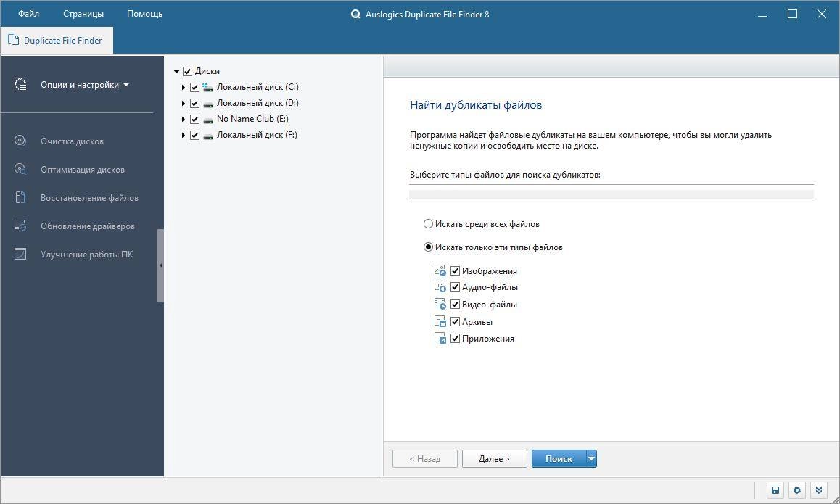The image size is (840, 504).
Task: Click the Восстановление файлов icon
Action: pyautogui.click(x=20, y=198)
